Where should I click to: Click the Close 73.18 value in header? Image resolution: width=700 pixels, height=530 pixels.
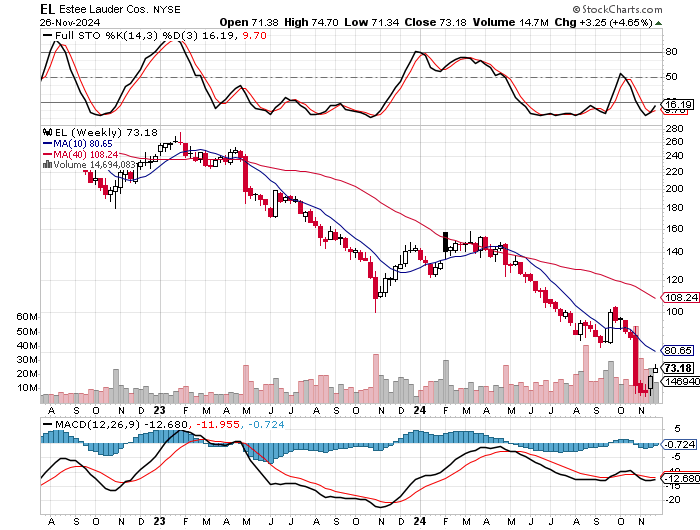(436, 22)
